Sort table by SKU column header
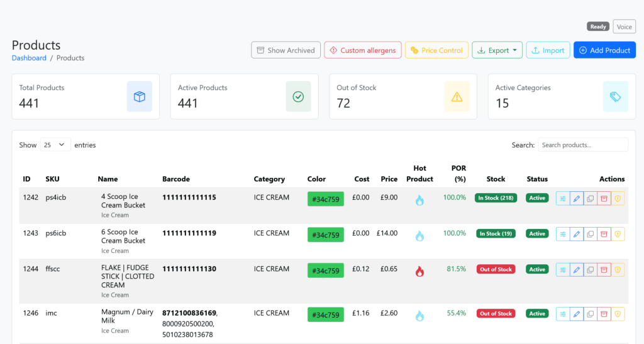This screenshot has width=644, height=344. tap(52, 179)
